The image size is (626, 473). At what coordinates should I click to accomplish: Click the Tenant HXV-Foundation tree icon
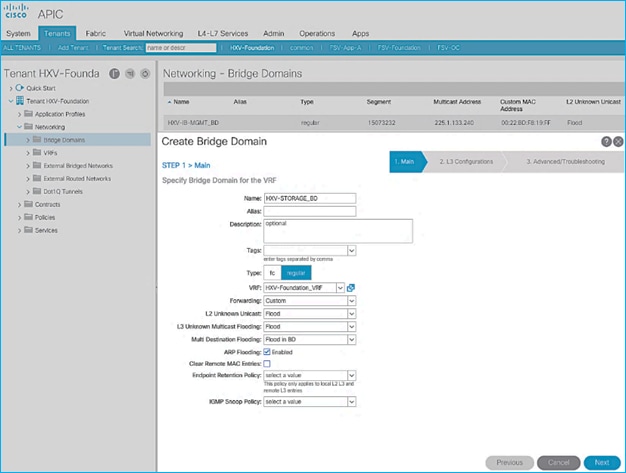(20, 101)
